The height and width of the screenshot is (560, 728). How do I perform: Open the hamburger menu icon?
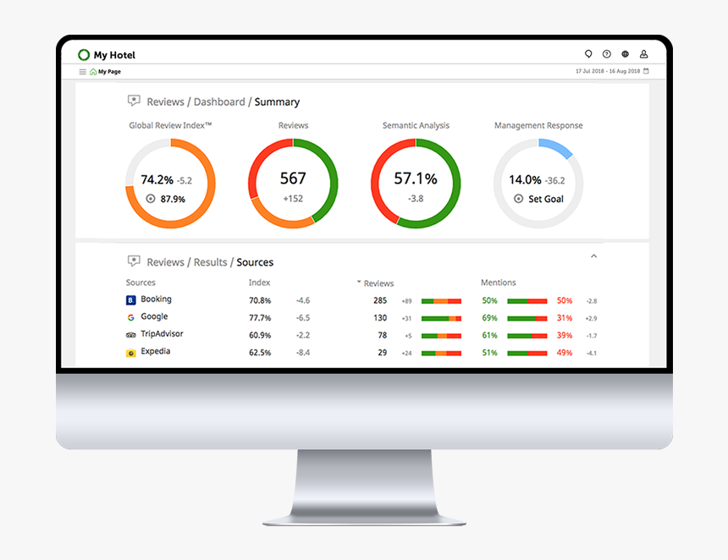point(83,72)
